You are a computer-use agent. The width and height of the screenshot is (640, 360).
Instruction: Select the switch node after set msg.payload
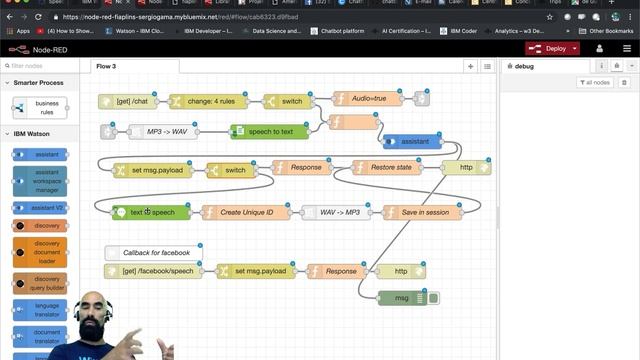click(231, 170)
